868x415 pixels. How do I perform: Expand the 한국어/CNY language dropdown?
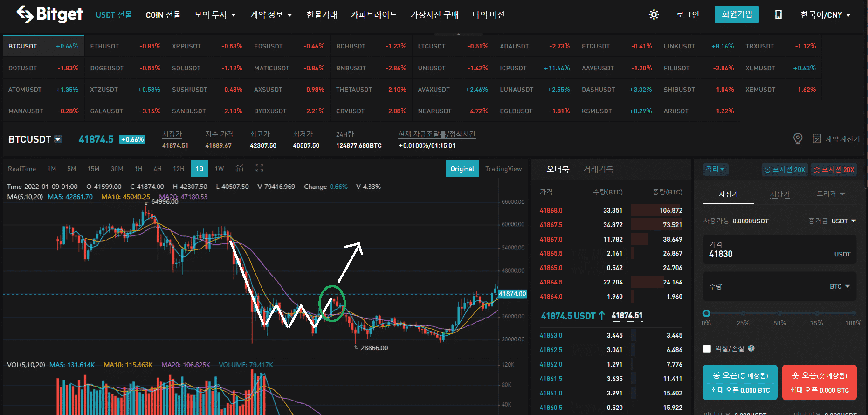point(825,15)
